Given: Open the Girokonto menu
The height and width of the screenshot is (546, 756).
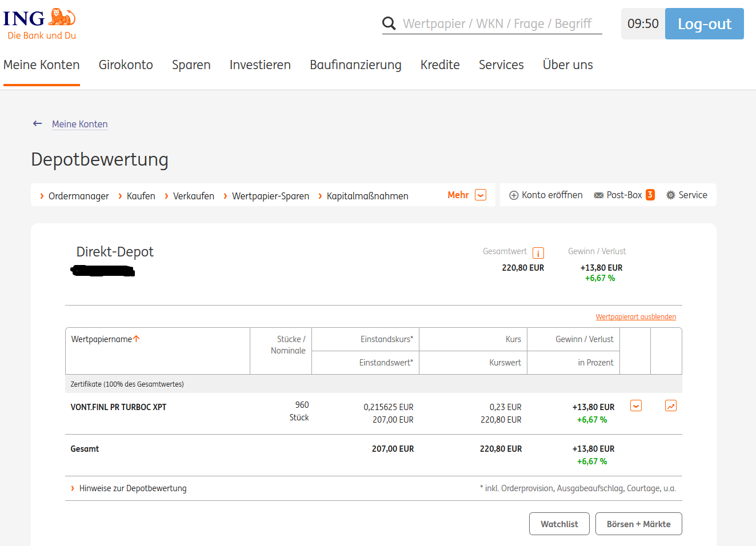Looking at the screenshot, I should coord(126,65).
